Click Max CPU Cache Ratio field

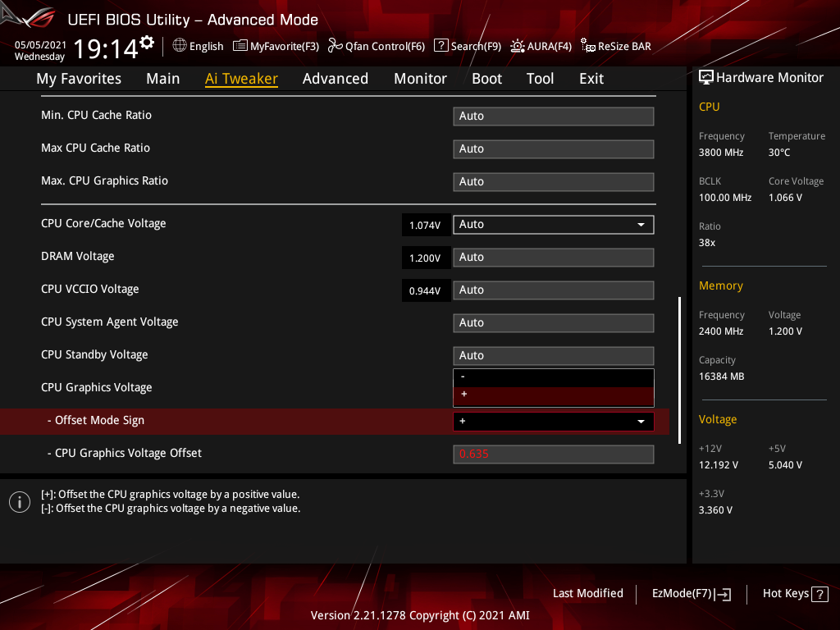[554, 149]
